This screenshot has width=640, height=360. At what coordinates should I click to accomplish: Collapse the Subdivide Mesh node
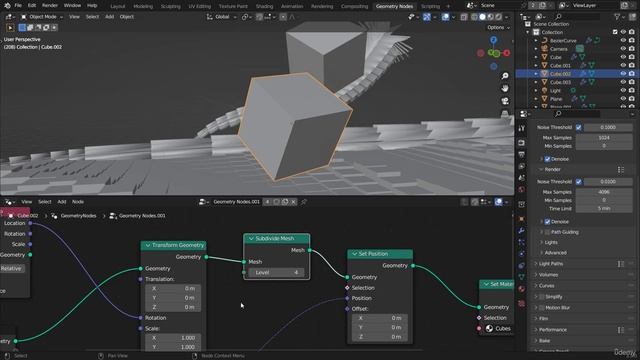click(x=251, y=238)
